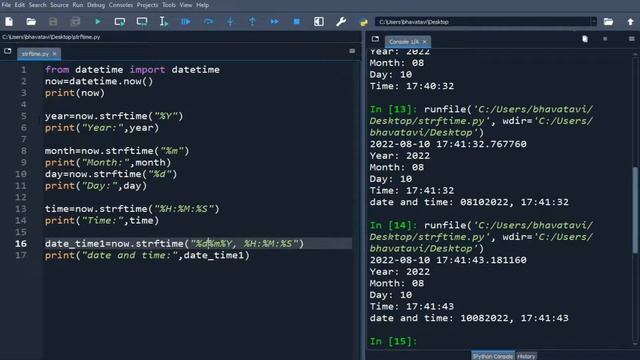Open the Edit menu
Viewport: 640px width, 360px height.
tap(20, 5)
